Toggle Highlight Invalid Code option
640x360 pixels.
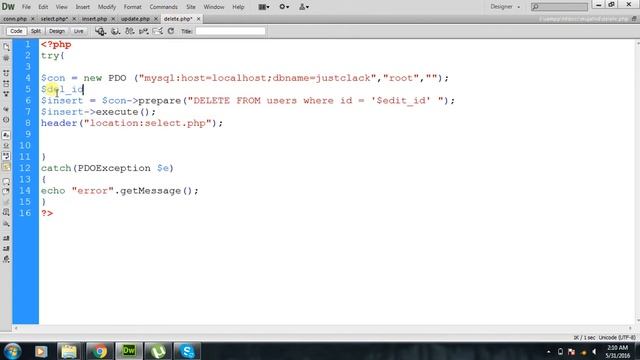(6, 145)
